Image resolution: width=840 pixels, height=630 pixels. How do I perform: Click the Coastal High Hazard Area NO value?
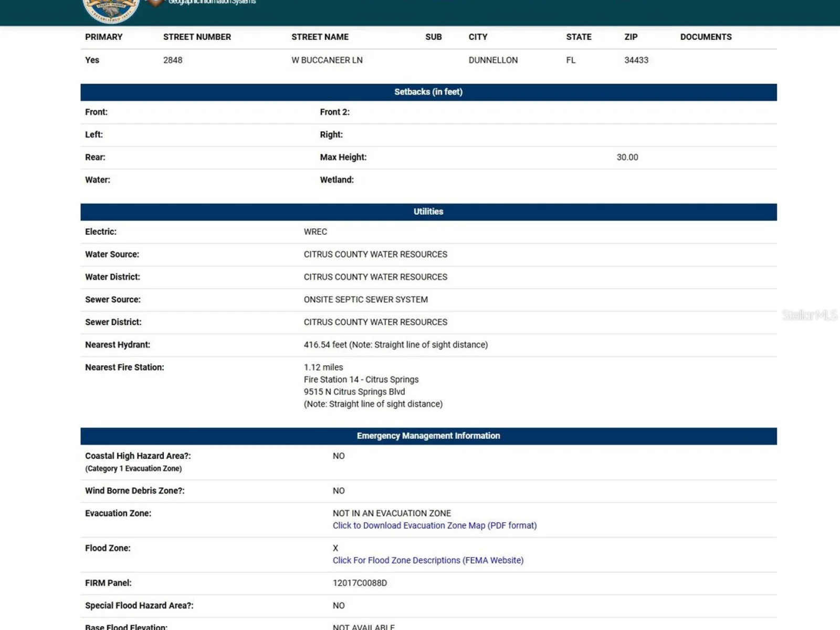click(x=339, y=456)
